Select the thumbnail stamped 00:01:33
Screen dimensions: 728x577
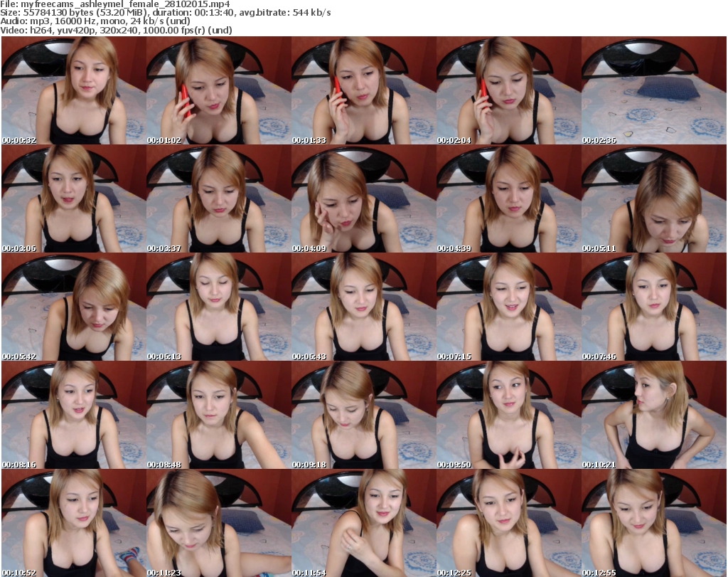363,90
